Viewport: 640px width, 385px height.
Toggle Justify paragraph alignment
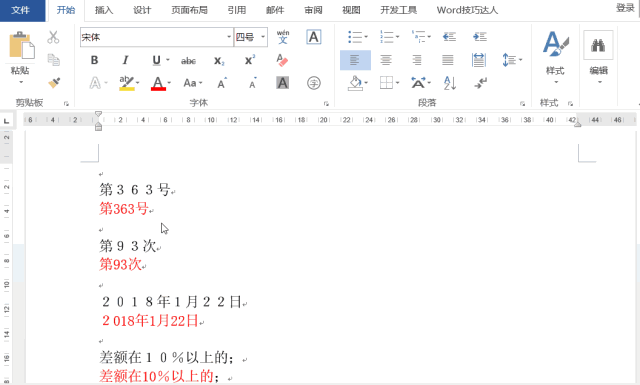click(448, 60)
